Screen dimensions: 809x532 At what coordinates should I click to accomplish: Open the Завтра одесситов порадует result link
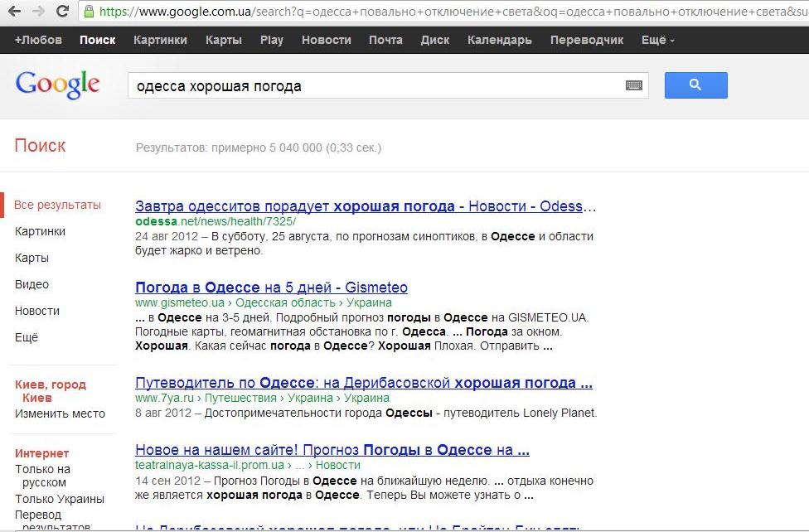pyautogui.click(x=365, y=206)
